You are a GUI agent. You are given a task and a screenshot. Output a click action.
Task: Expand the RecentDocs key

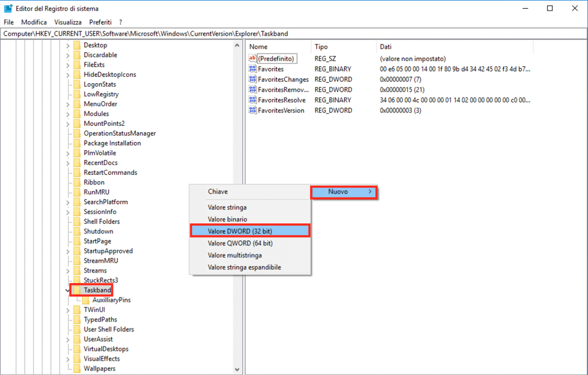click(x=68, y=163)
